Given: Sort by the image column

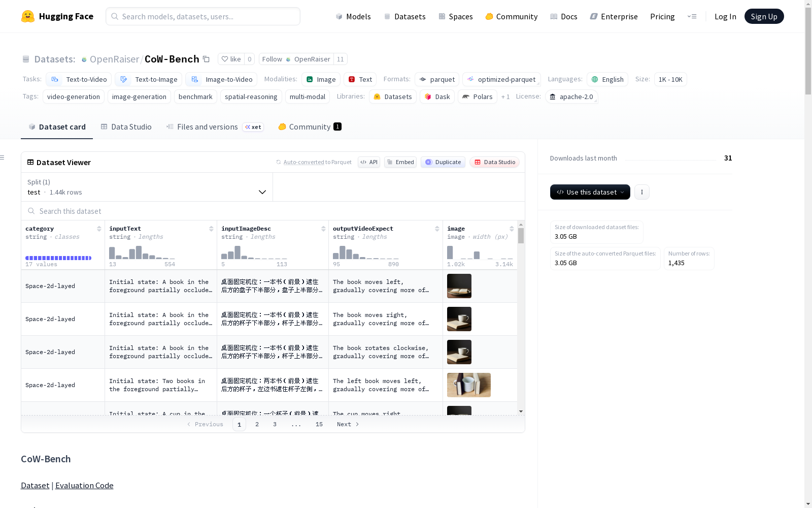Looking at the screenshot, I should tap(512, 229).
